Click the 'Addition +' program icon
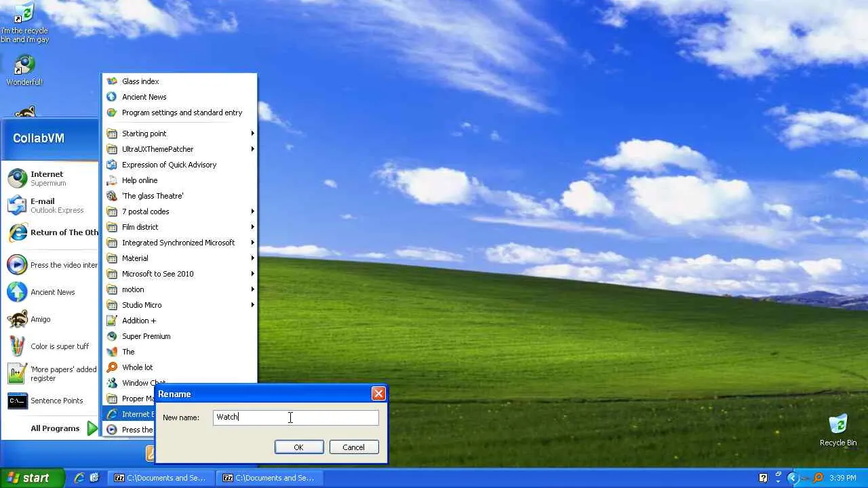The image size is (868, 488). click(112, 321)
